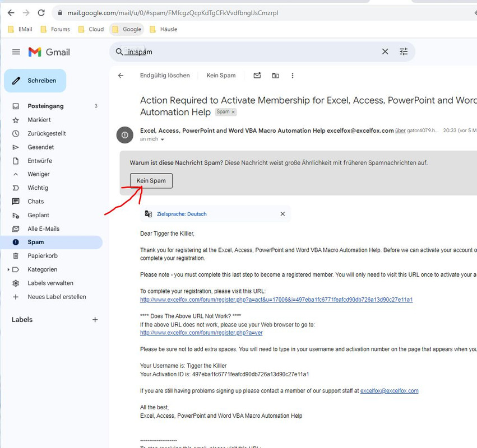Click the star icon beside Markiert

pyautogui.click(x=16, y=120)
